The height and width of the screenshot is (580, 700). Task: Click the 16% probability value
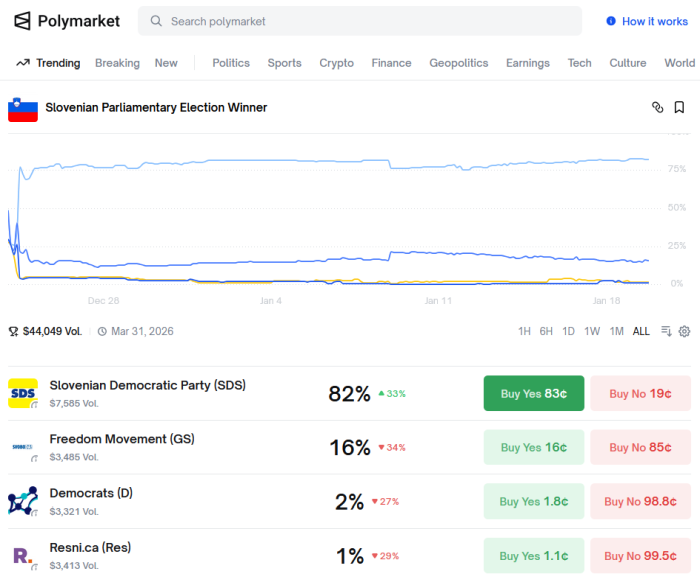(350, 447)
